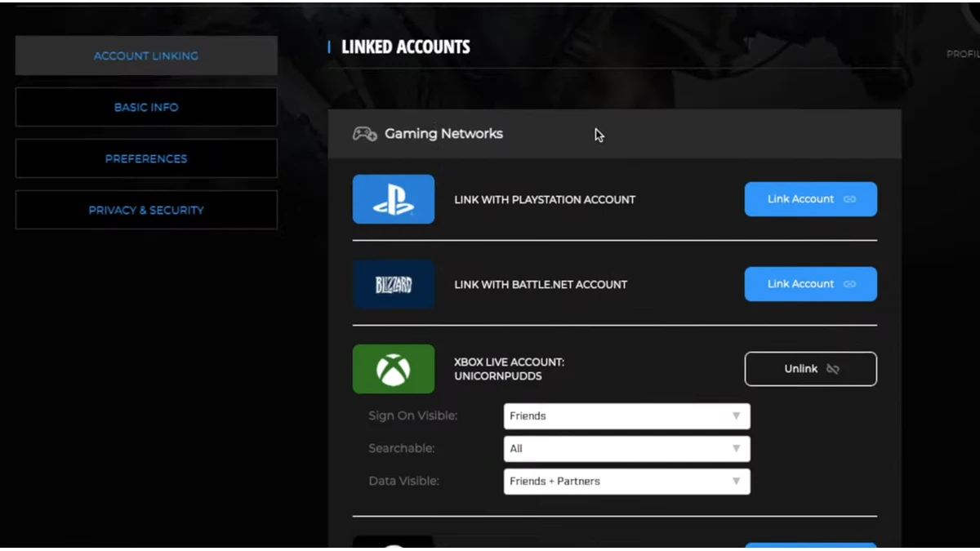Go to Privacy & Security tab

coord(146,210)
